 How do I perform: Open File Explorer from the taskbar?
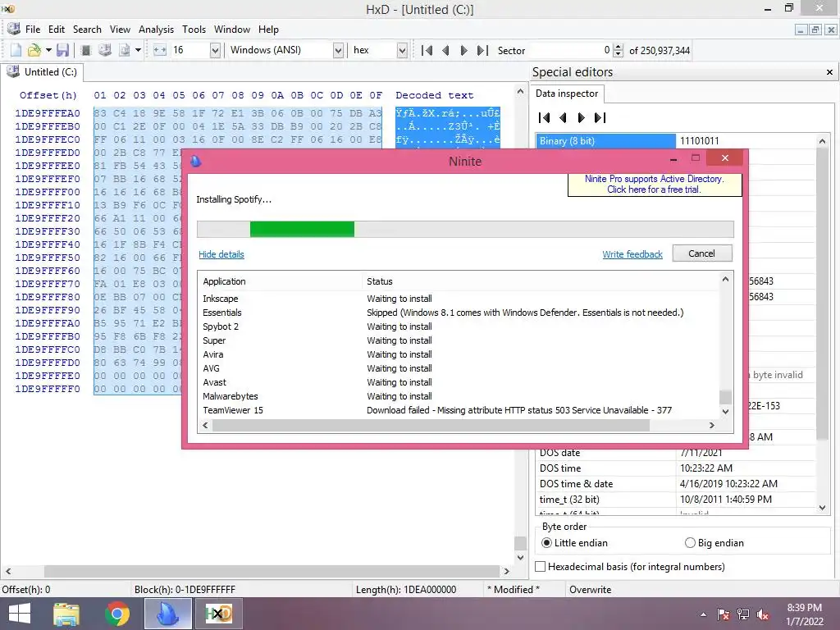66,614
